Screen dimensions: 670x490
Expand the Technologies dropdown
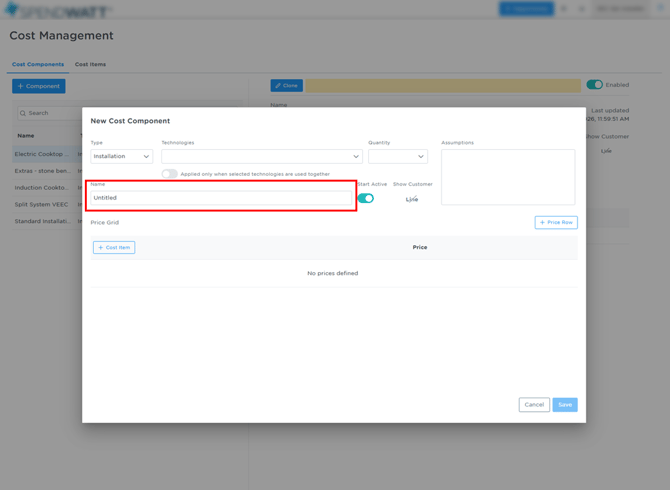(x=261, y=156)
